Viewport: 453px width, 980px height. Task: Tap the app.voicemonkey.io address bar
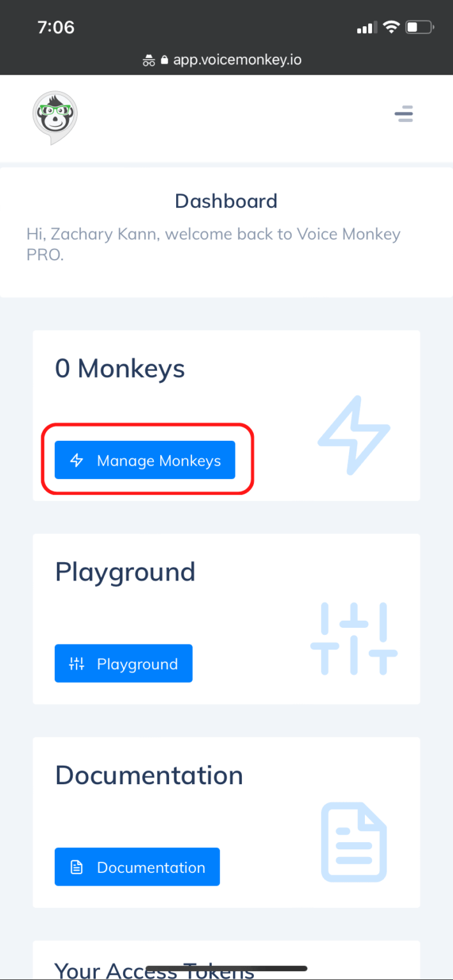pyautogui.click(x=237, y=59)
